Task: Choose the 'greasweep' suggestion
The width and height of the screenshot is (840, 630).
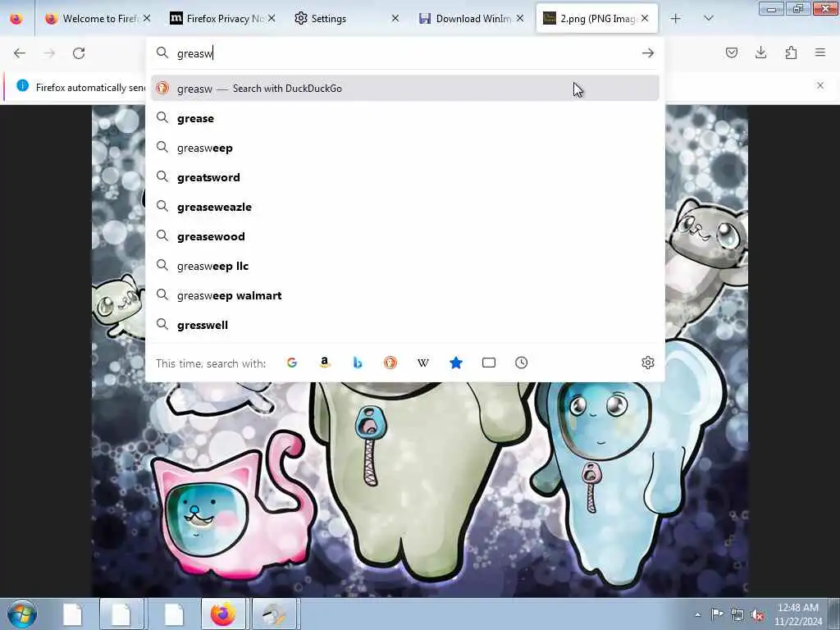Action: pos(404,148)
